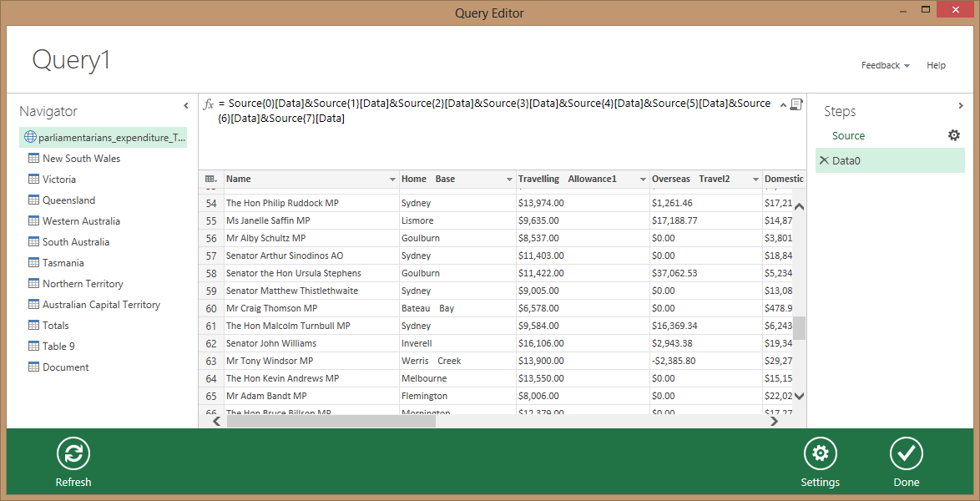The image size is (980, 501).
Task: Click the formula bar document icon
Action: [796, 104]
